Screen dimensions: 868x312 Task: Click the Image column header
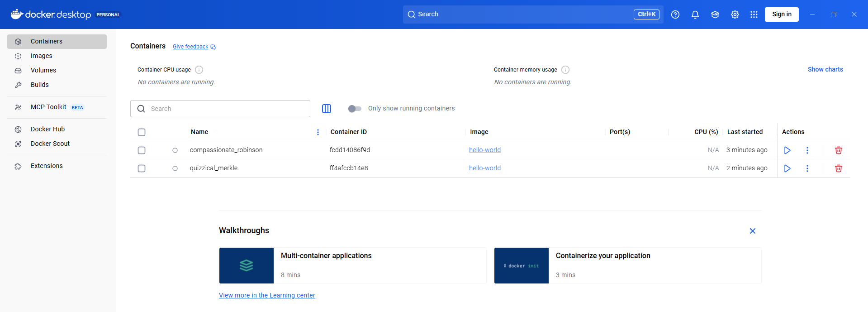pos(479,132)
